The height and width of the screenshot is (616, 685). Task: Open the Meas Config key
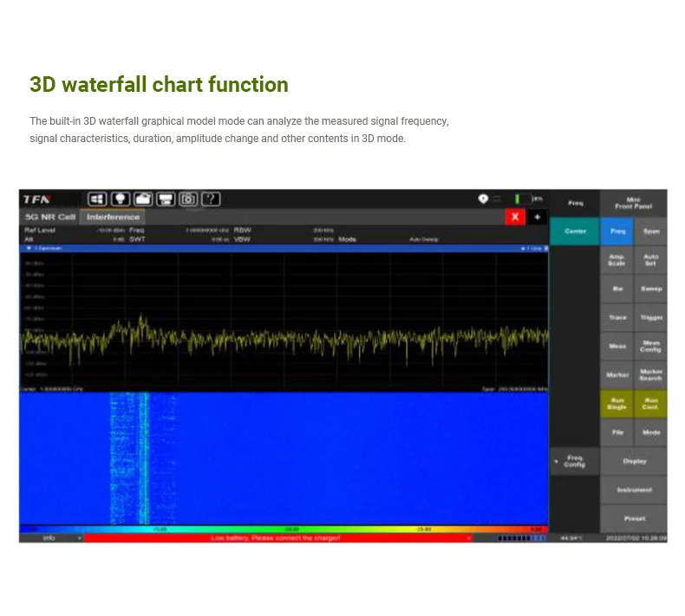point(650,347)
